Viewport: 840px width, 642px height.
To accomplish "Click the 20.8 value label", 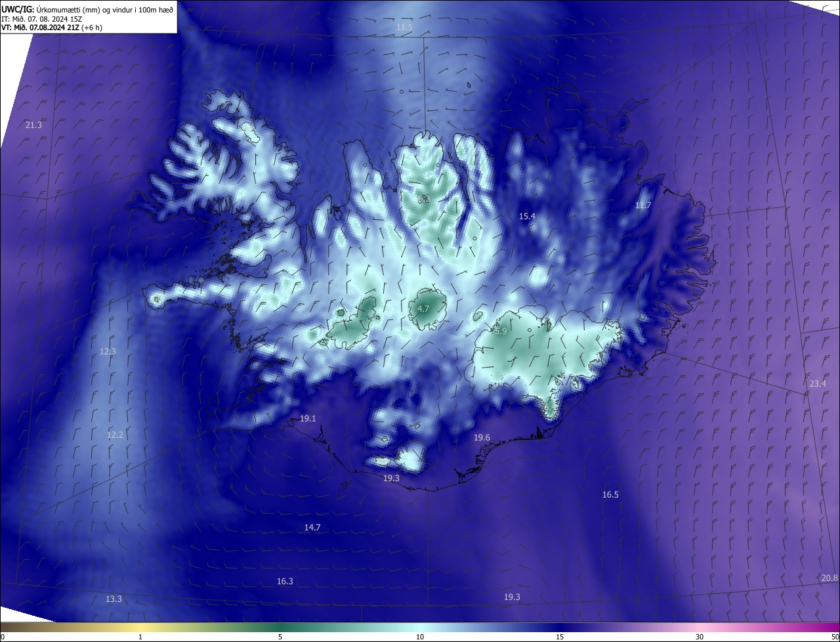I will pos(829,578).
